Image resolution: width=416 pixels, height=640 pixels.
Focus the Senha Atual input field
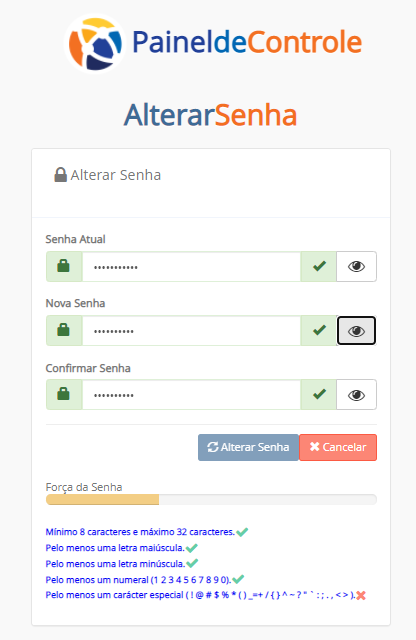coord(191,267)
